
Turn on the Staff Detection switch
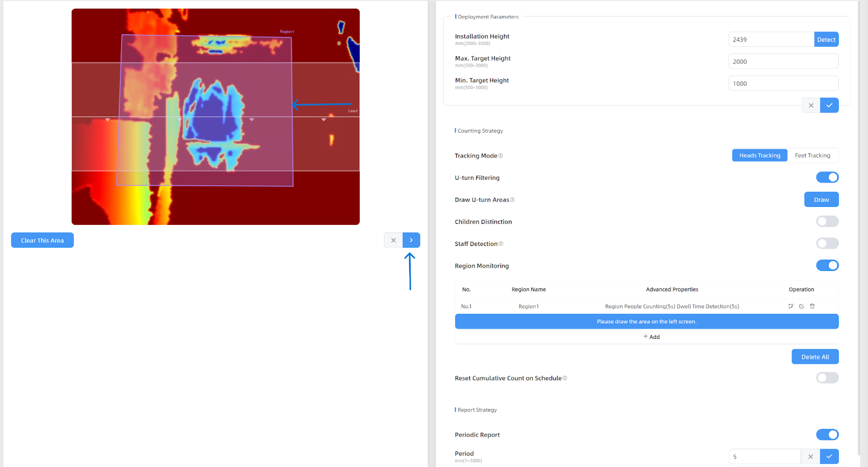(x=827, y=244)
